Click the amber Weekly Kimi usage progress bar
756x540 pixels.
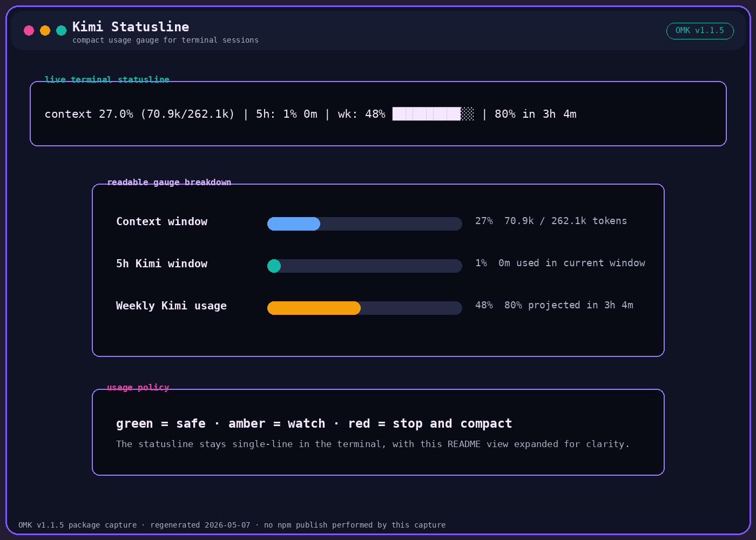pos(364,308)
